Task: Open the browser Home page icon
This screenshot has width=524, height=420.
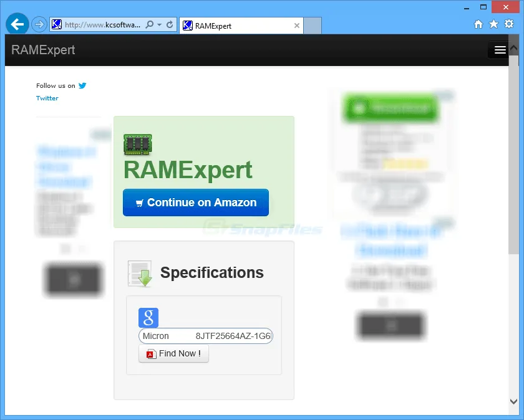Action: 478,24
